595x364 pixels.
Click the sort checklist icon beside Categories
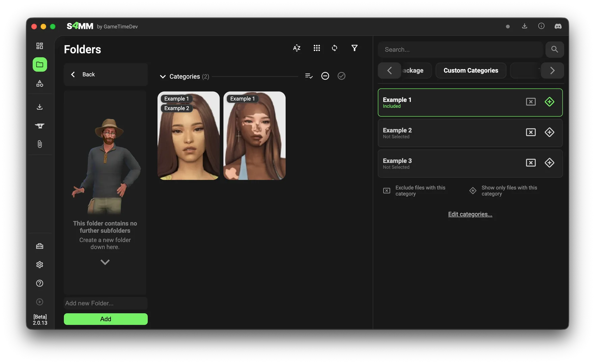tap(309, 76)
